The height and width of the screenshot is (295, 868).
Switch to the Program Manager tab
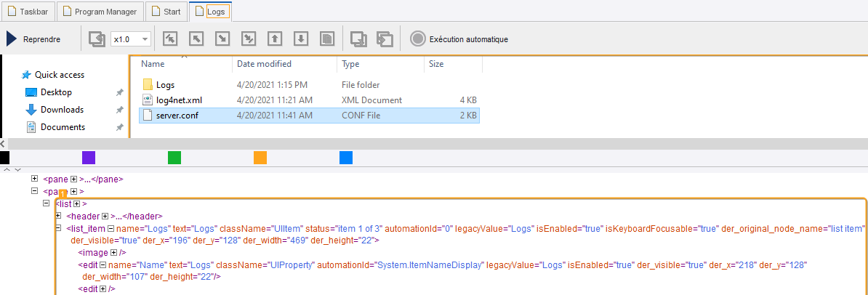[x=100, y=12]
